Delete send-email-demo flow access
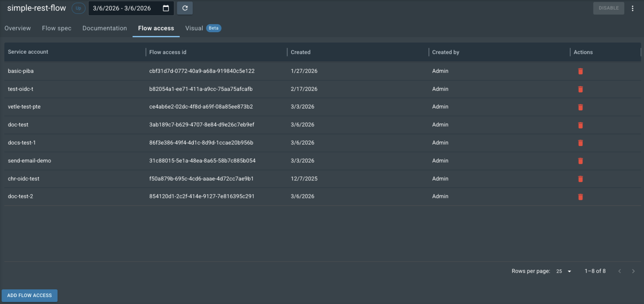The image size is (644, 304). (x=580, y=161)
